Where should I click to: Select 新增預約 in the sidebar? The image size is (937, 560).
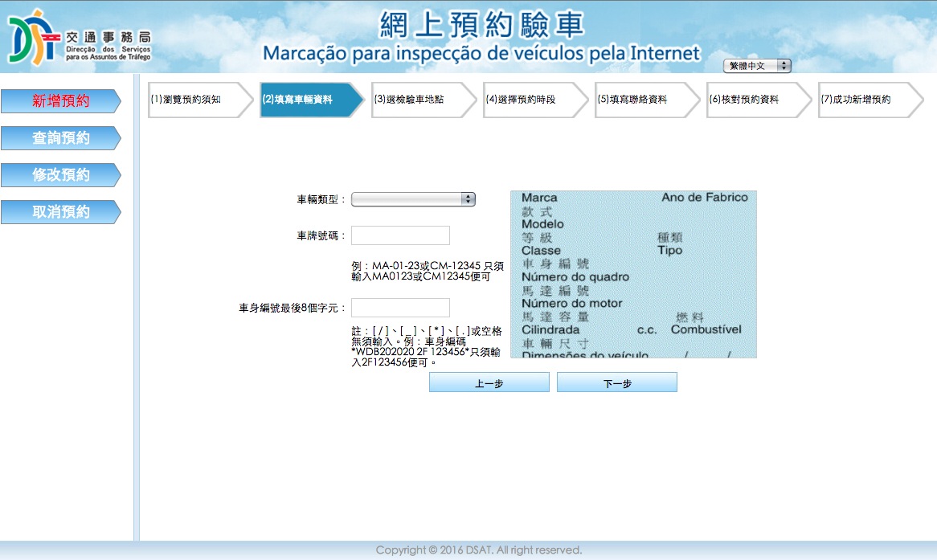[x=60, y=101]
